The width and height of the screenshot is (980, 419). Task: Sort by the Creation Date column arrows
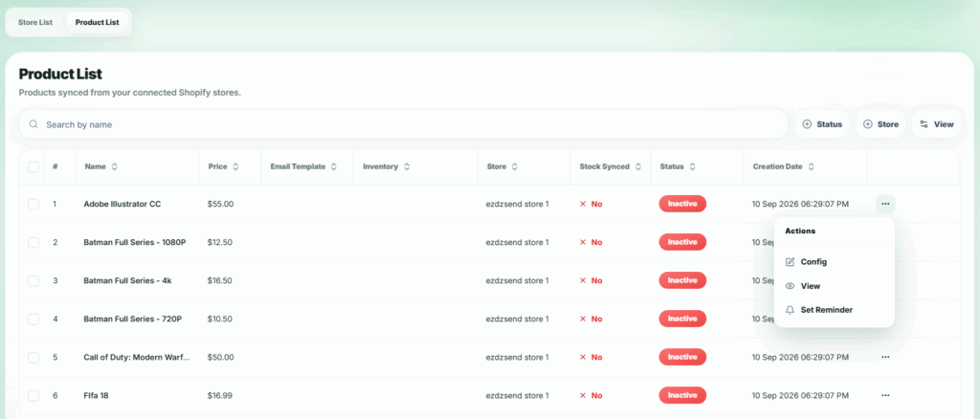(811, 166)
